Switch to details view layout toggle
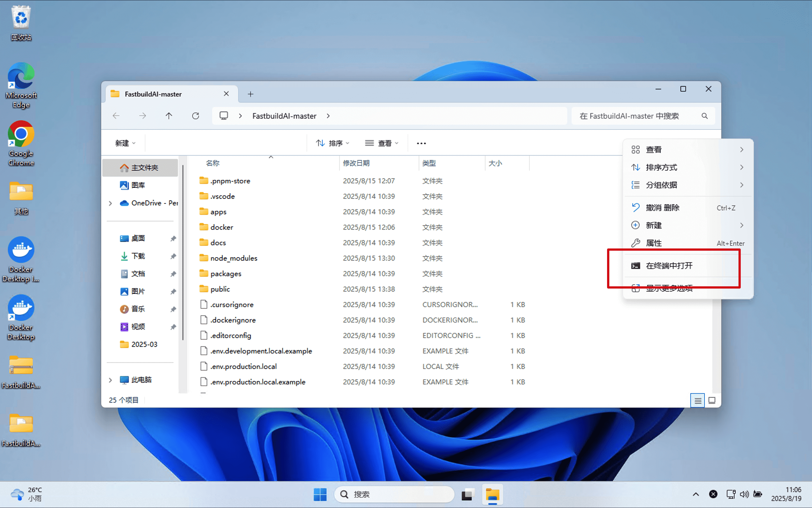 [x=697, y=400]
